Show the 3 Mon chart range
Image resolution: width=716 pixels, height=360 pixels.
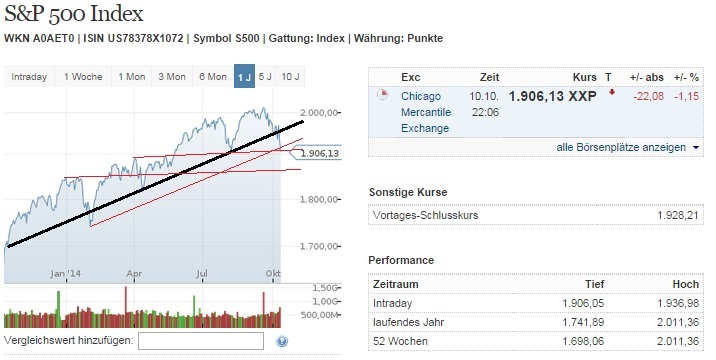click(x=172, y=77)
